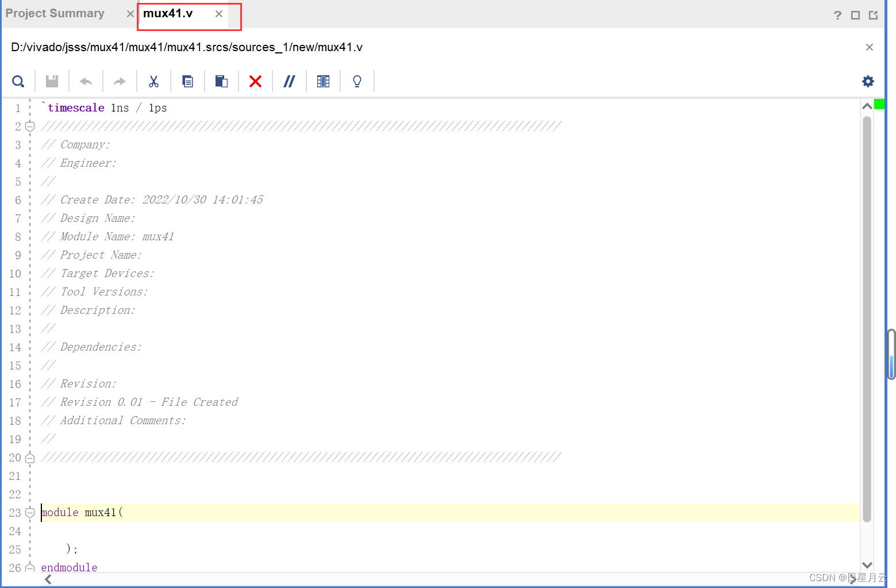This screenshot has width=896, height=588.
Task: Click the vertical scrollbar thumb
Action: pos(867,319)
